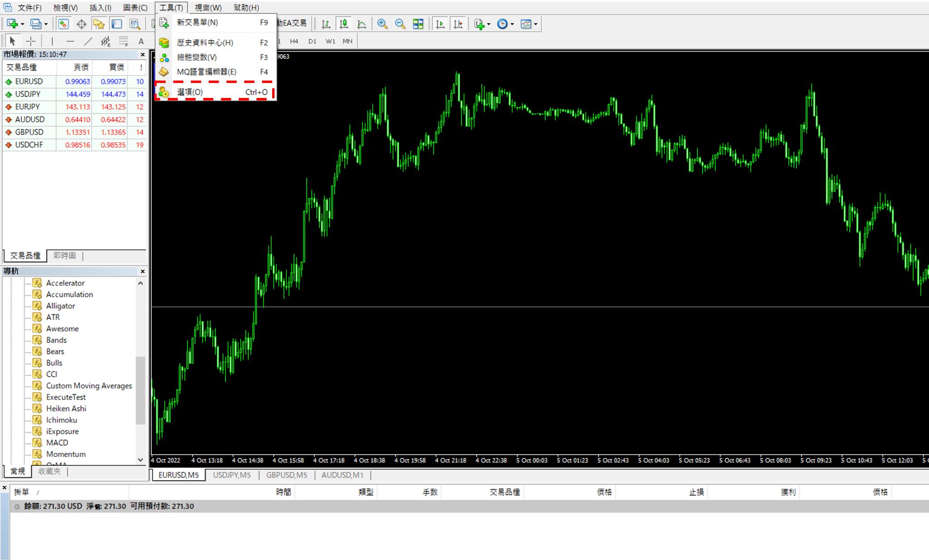The width and height of the screenshot is (929, 560).
Task: Click the 交易品種 column header in terminal
Action: pyautogui.click(x=482, y=492)
